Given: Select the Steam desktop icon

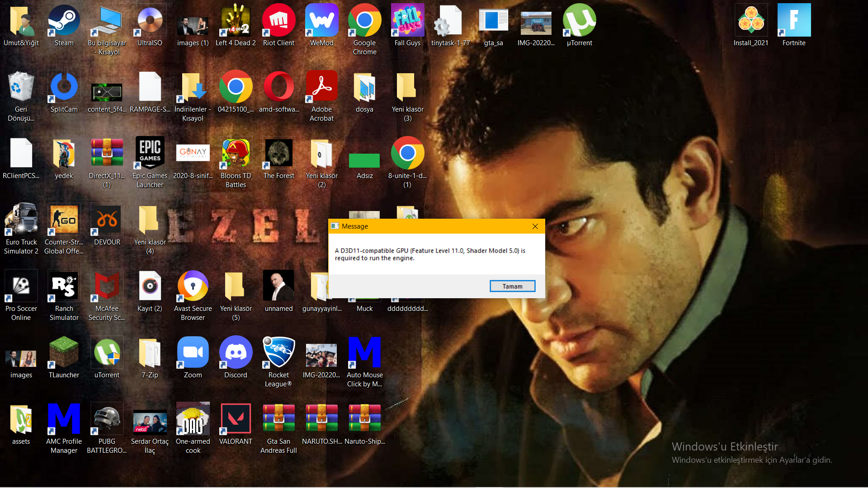Looking at the screenshot, I should [x=64, y=21].
